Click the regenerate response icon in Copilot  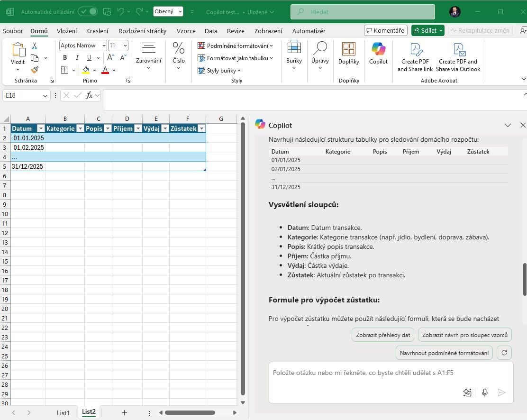coord(504,353)
